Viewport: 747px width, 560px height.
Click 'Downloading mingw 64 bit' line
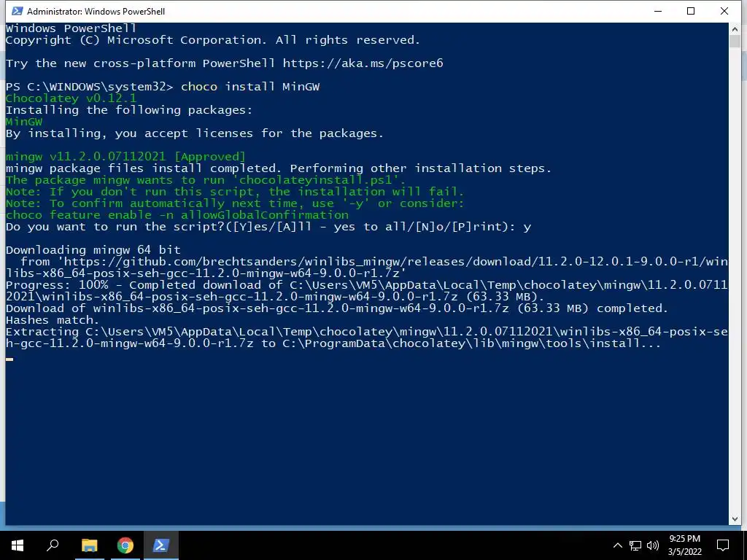click(93, 250)
